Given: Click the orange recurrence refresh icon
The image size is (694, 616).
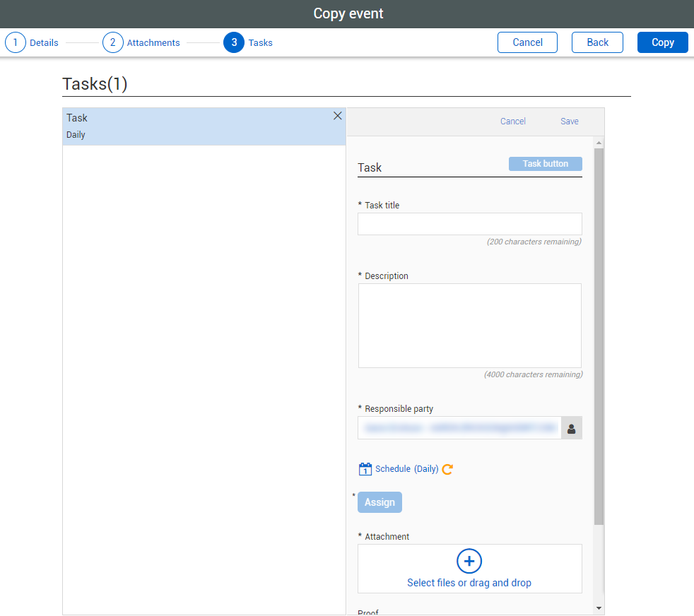Looking at the screenshot, I should coord(447,469).
